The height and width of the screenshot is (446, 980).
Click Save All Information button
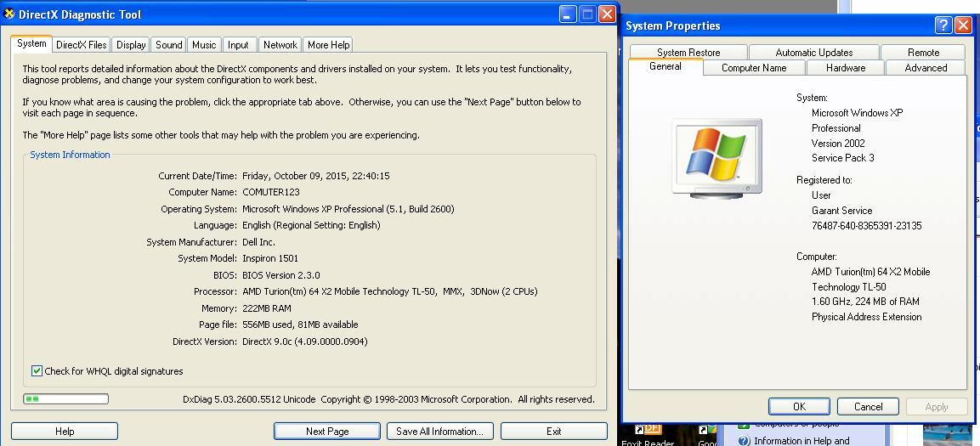click(x=440, y=431)
